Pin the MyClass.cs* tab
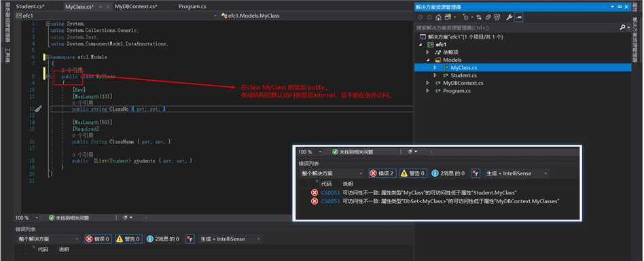 pyautogui.click(x=101, y=7)
